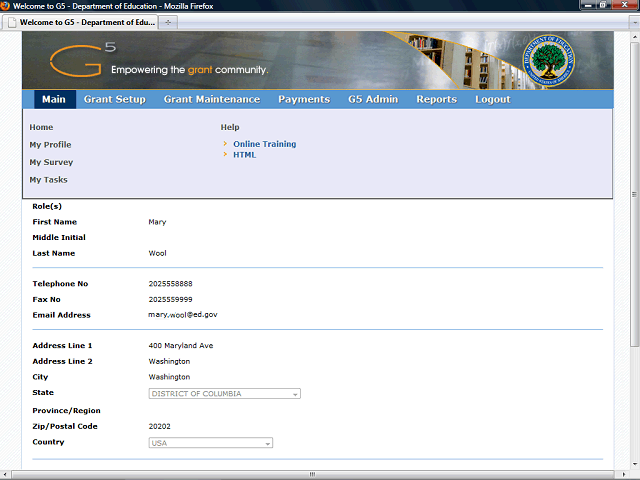The height and width of the screenshot is (480, 640).
Task: Open the Reports menu
Action: pyautogui.click(x=436, y=99)
